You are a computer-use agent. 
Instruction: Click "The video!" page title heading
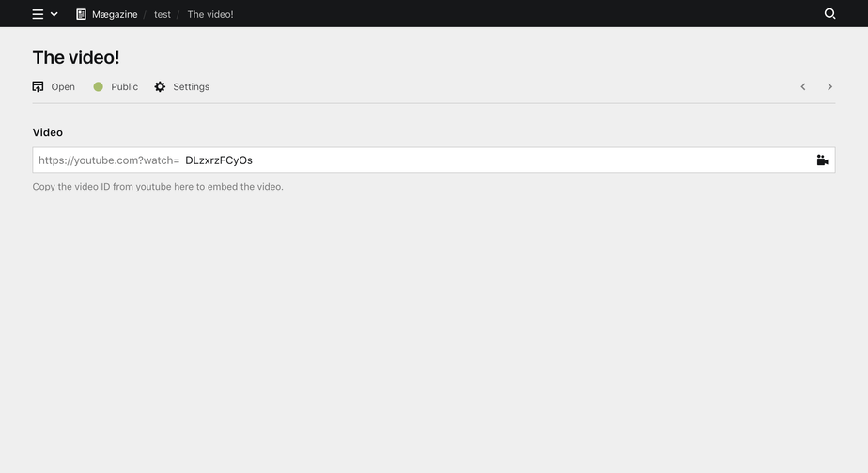76,57
